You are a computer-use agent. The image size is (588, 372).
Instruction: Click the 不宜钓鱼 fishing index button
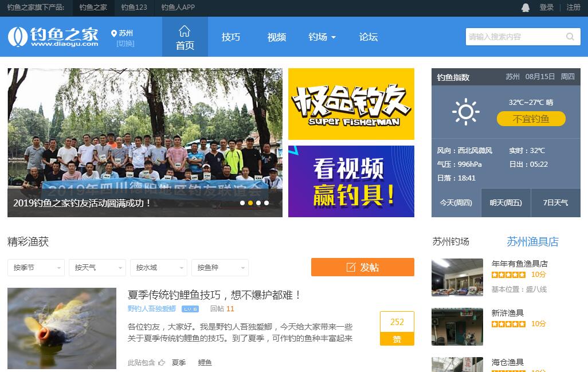point(531,119)
